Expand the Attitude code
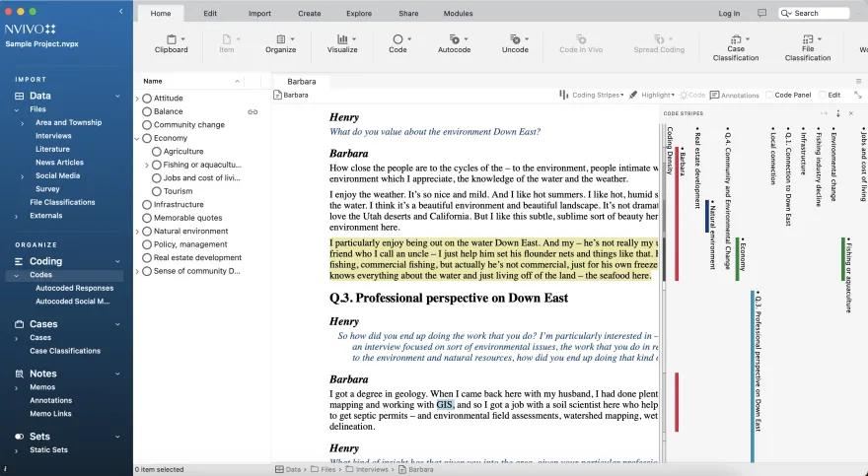Viewport: 868px width, 476px height. pos(137,99)
